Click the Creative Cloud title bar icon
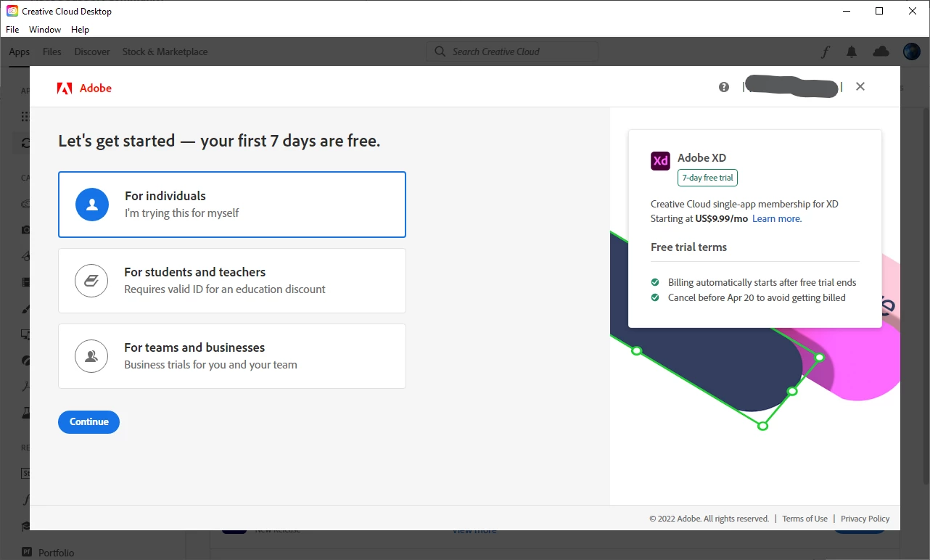Viewport: 930px width, 560px height. coord(12,11)
